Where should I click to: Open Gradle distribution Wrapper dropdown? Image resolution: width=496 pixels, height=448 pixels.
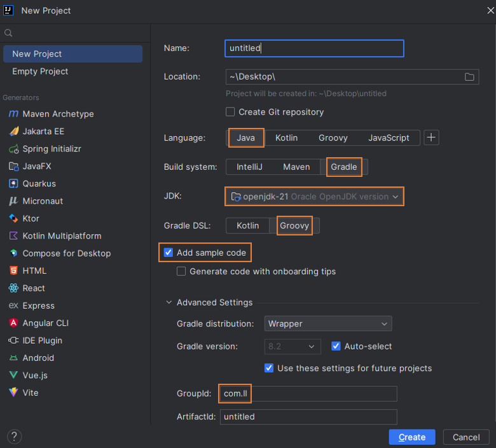pos(328,323)
